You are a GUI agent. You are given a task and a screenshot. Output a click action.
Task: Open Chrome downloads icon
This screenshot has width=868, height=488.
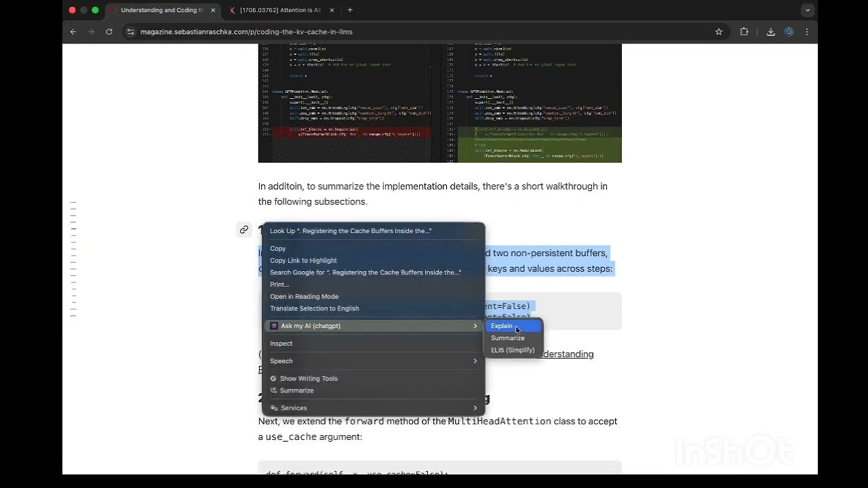pyautogui.click(x=771, y=32)
